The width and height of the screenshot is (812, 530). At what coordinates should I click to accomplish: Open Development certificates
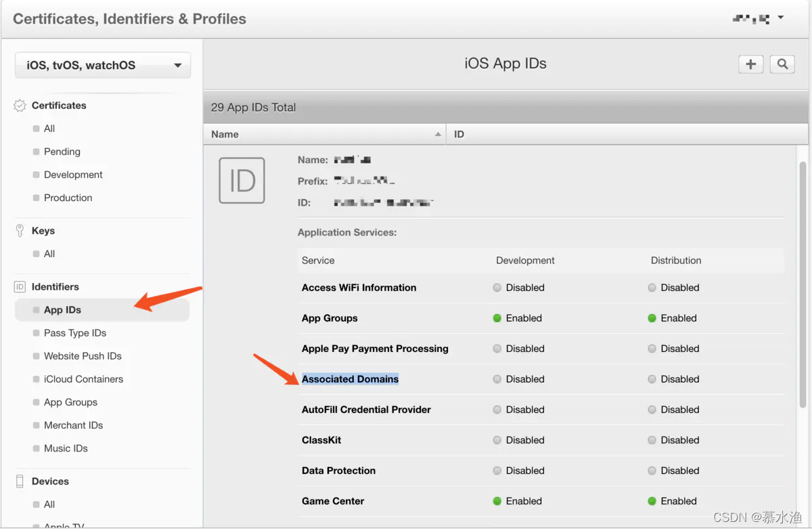click(73, 175)
